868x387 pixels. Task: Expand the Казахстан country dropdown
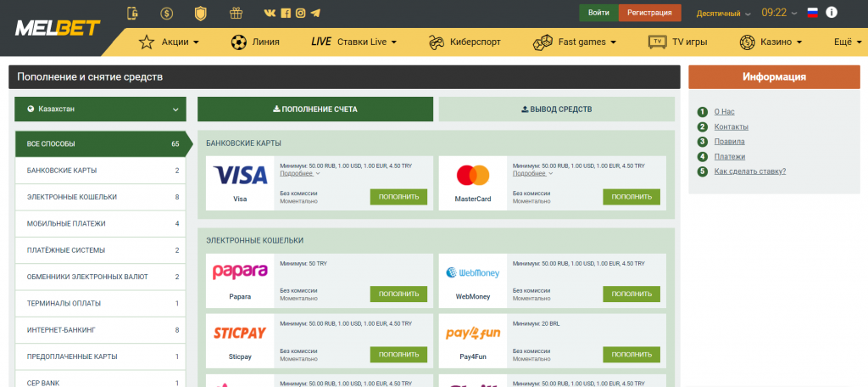coord(100,109)
